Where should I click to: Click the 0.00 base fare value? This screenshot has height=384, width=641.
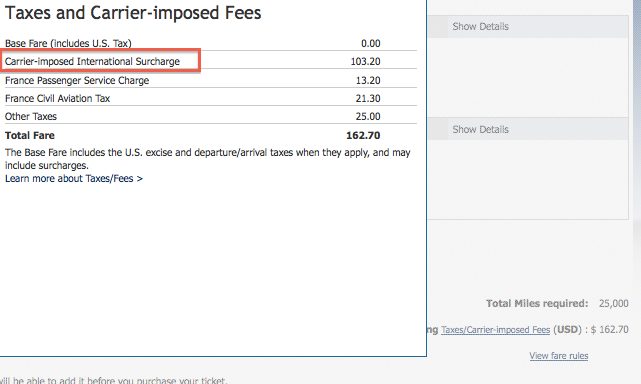click(x=371, y=43)
